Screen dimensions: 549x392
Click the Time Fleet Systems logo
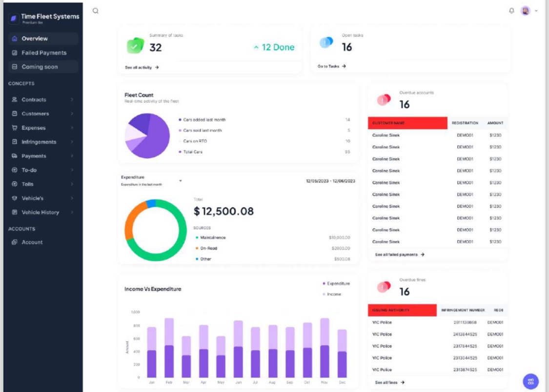[x=14, y=18]
